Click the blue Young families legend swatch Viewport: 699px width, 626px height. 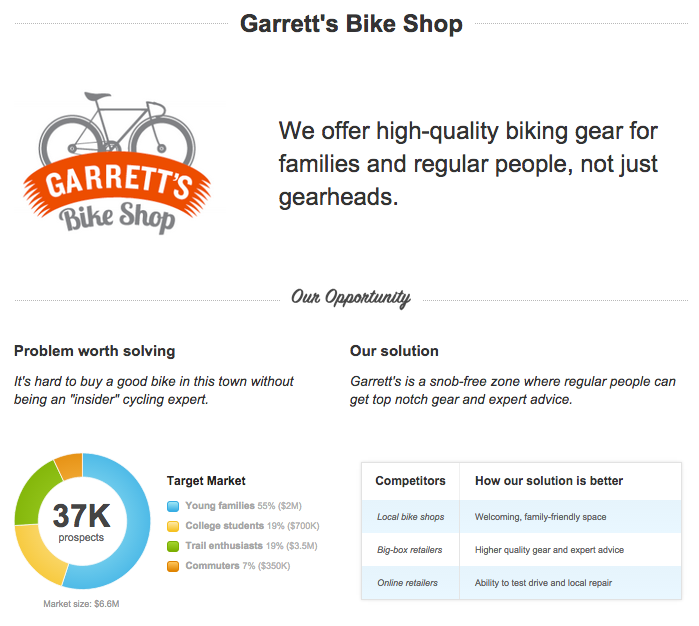pyautogui.click(x=173, y=506)
